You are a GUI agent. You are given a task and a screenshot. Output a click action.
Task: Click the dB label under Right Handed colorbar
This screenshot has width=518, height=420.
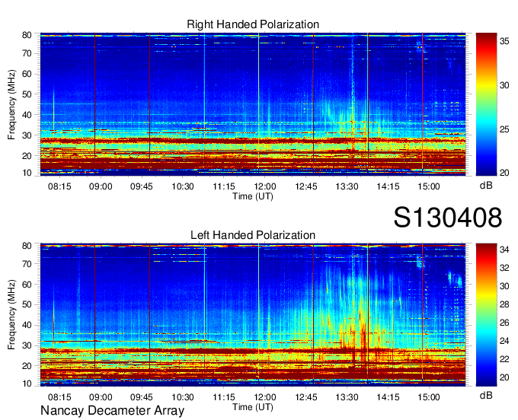coord(486,186)
